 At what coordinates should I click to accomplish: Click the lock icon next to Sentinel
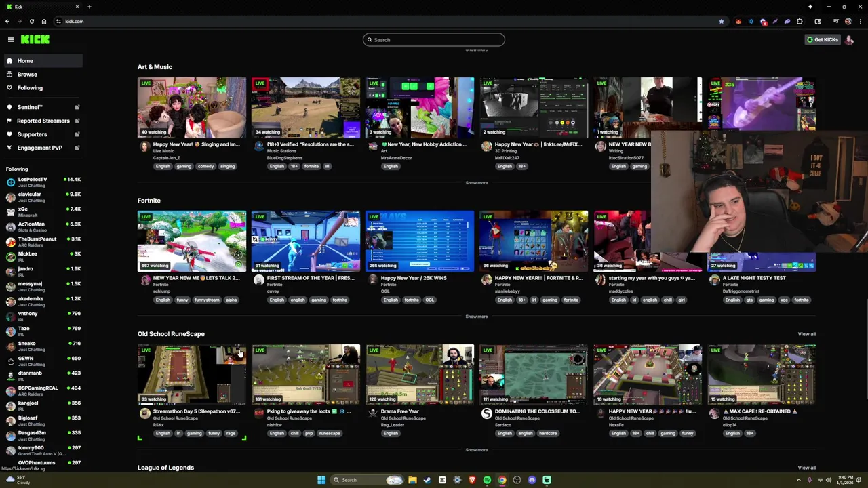tap(77, 107)
